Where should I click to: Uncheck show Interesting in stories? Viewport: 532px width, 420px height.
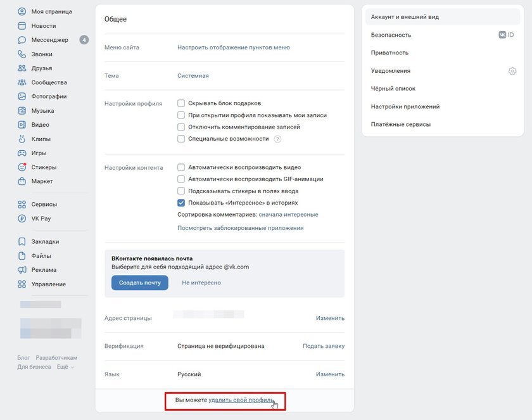point(181,203)
